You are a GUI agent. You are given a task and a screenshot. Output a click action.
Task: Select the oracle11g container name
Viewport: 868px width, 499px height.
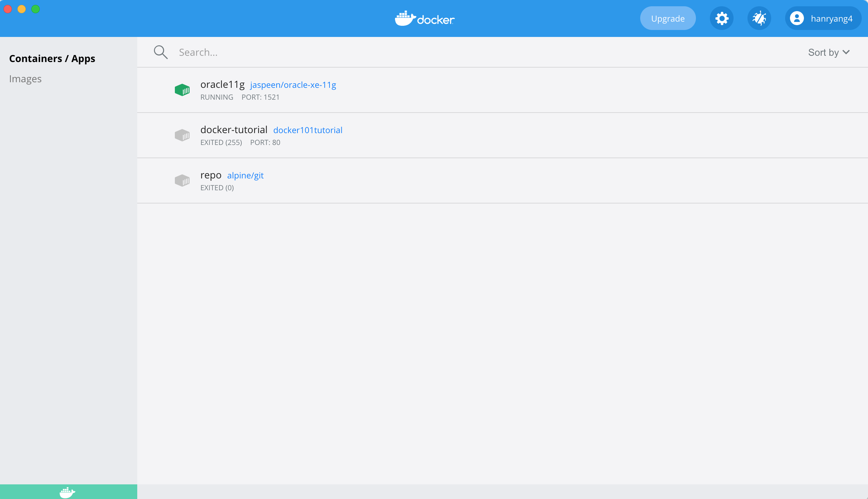click(222, 85)
